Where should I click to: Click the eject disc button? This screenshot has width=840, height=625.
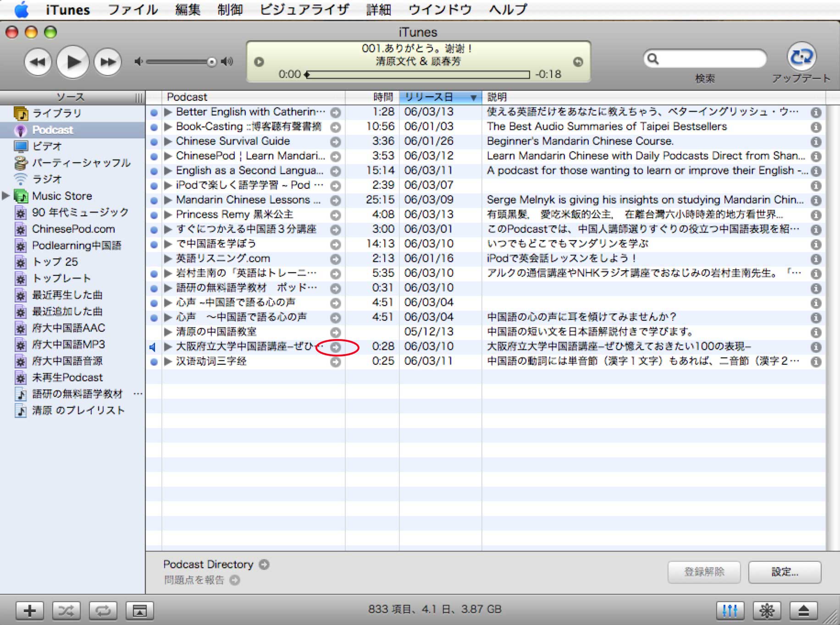point(803,610)
